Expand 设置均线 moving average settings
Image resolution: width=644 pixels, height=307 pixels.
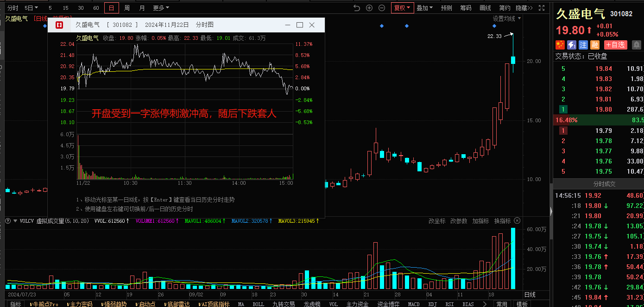(x=507, y=19)
